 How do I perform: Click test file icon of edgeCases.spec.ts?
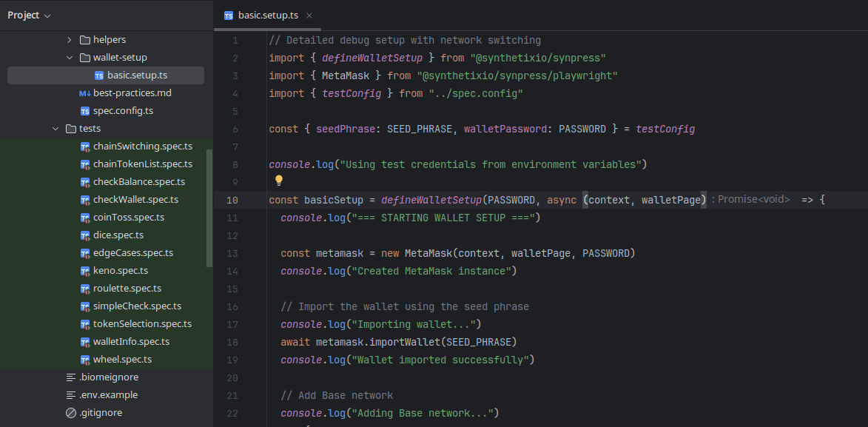pyautogui.click(x=84, y=253)
